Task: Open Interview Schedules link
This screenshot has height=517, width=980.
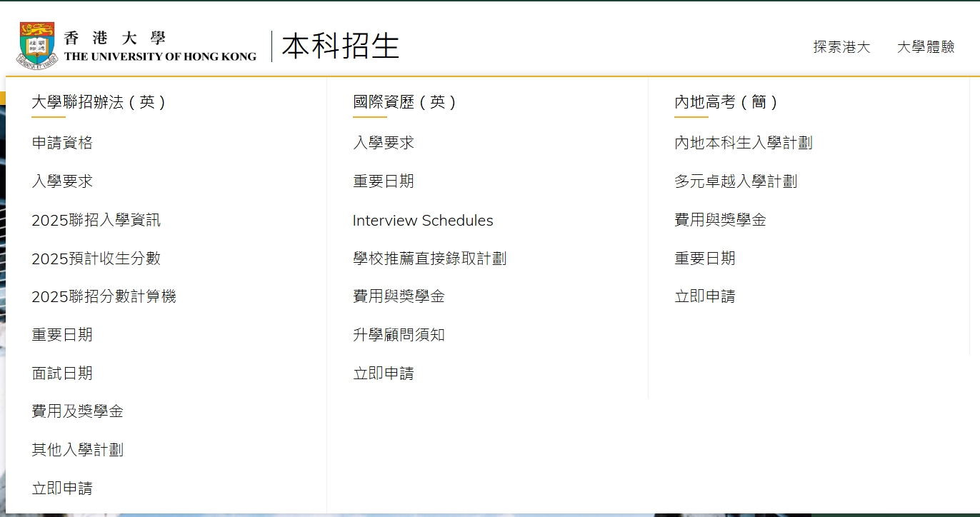Action: (423, 220)
